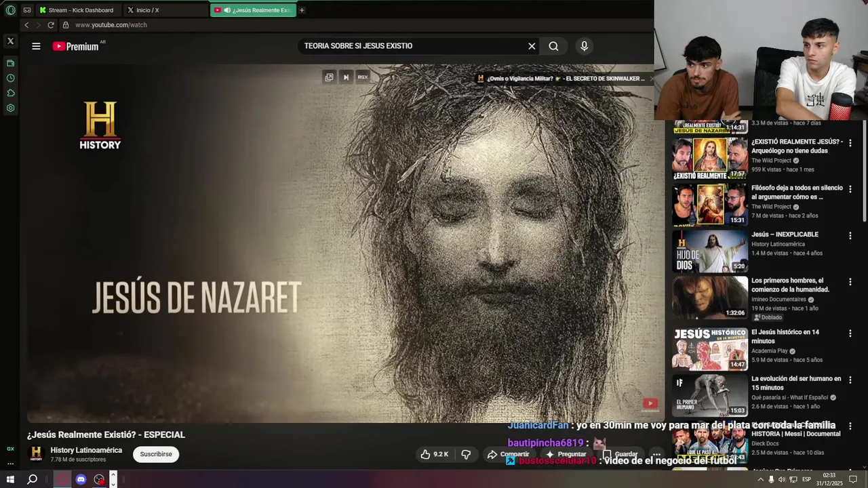Viewport: 868px width, 488px height.
Task: Open History Latinoamérica channel name link
Action: tap(86, 450)
